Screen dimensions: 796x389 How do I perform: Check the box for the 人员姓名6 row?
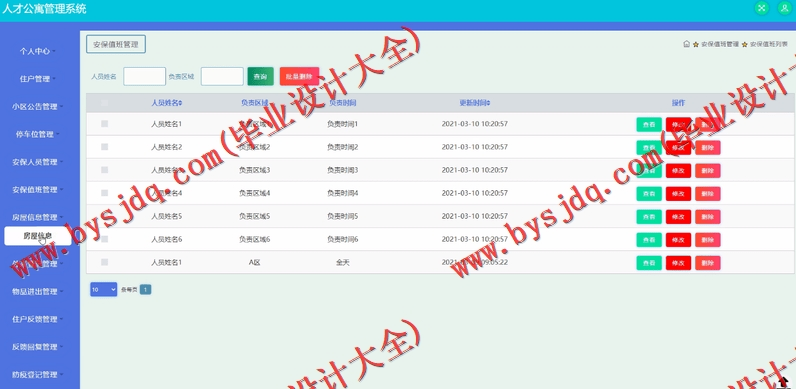click(x=105, y=239)
